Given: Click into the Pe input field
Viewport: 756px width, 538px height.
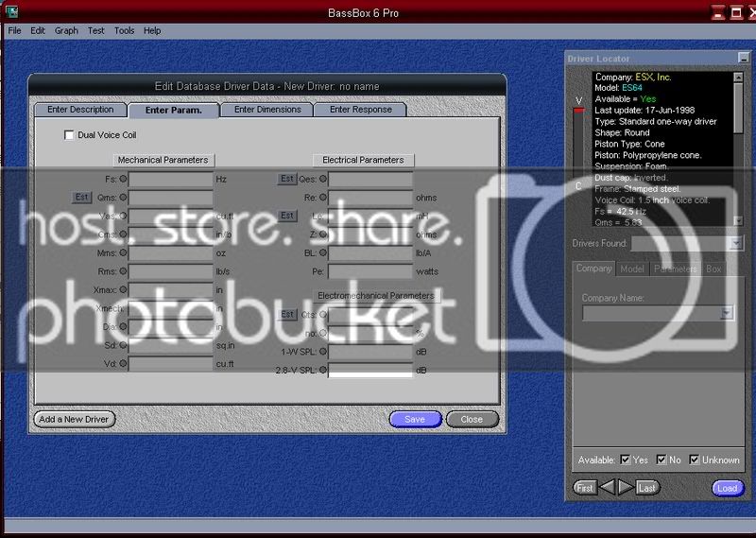Looking at the screenshot, I should (x=370, y=271).
